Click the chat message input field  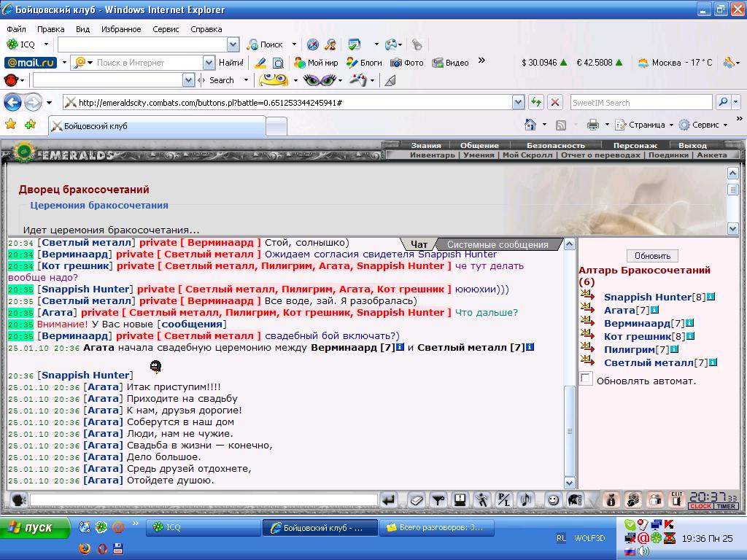pos(204,499)
